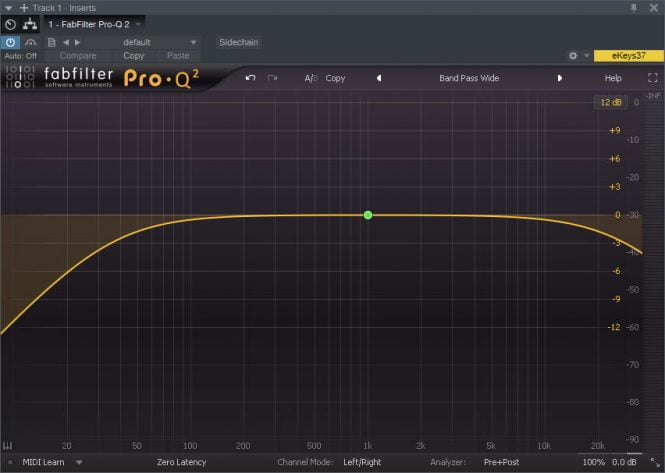Open the default preset dropdown
The image size is (665, 473).
tap(159, 42)
